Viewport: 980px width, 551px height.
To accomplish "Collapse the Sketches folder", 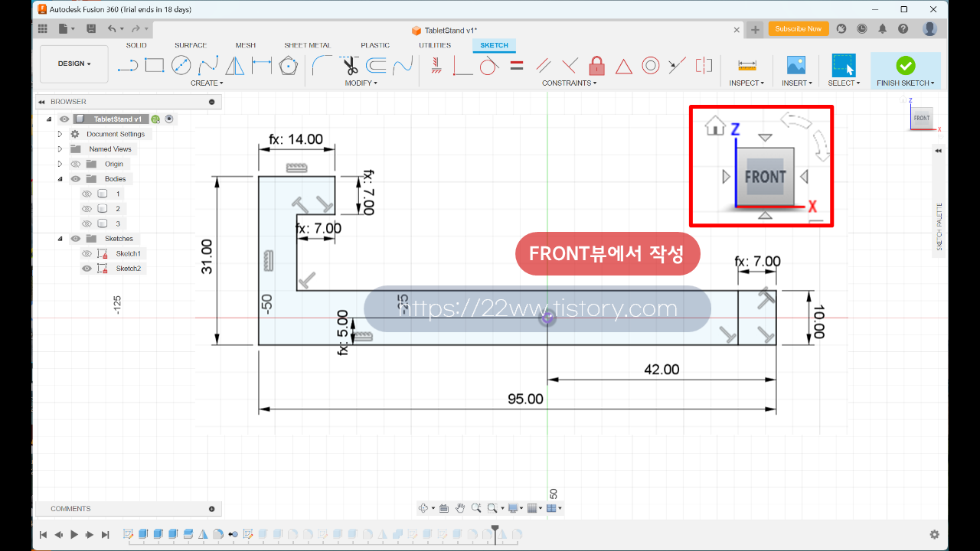I will 60,239.
